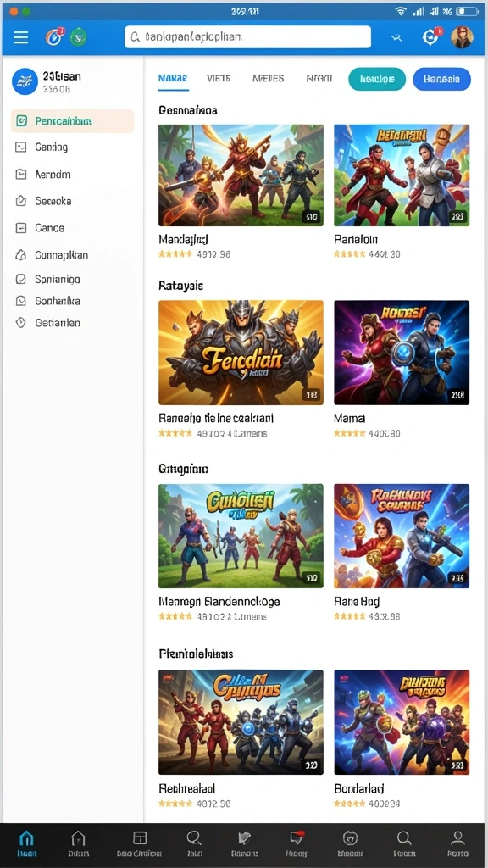Open the Borolarlad game thumbnail

click(402, 722)
